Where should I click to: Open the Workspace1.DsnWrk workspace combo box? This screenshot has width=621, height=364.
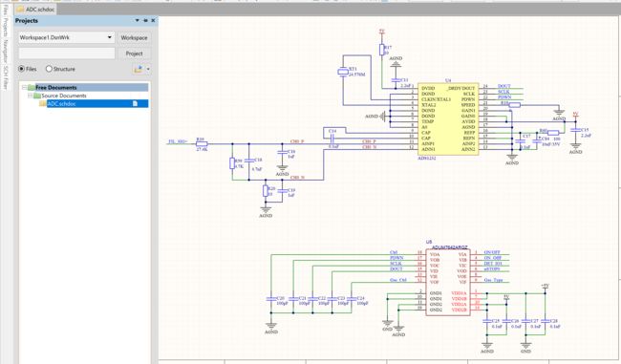click(66, 37)
